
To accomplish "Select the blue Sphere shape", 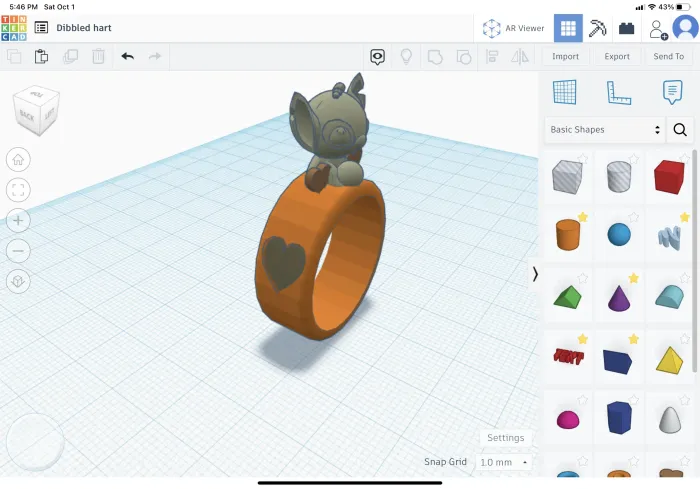I will pos(619,234).
